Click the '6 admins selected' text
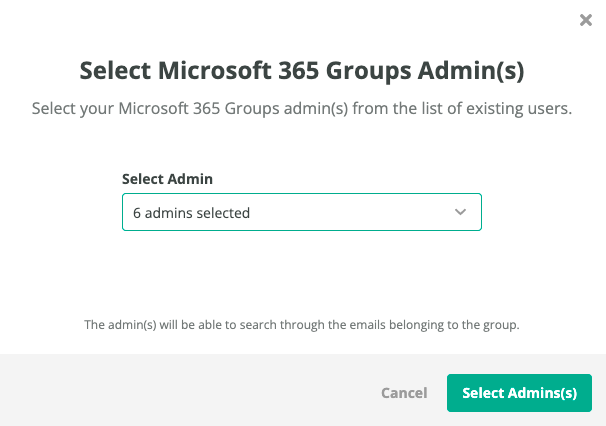Viewport: 606px width, 426px height. point(191,213)
